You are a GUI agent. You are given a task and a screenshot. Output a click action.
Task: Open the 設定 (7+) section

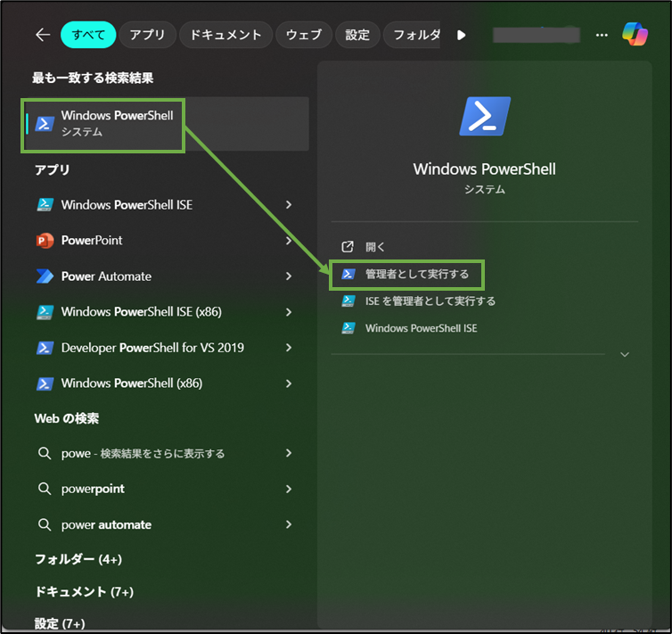60,623
